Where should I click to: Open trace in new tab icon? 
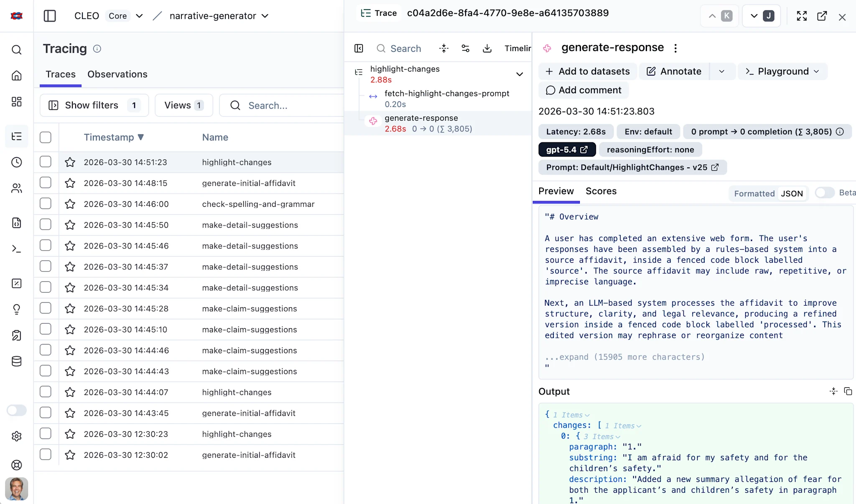[822, 16]
